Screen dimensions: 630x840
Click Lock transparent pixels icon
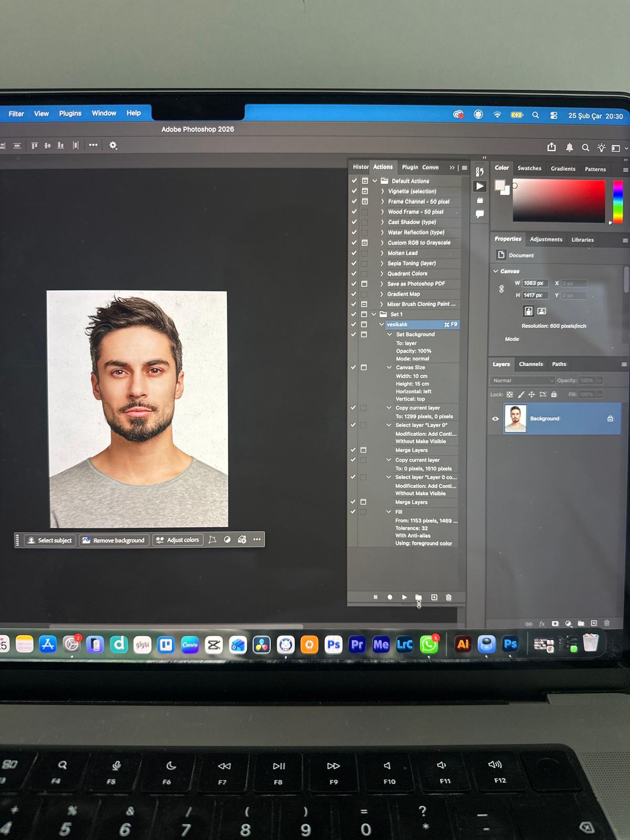(510, 394)
